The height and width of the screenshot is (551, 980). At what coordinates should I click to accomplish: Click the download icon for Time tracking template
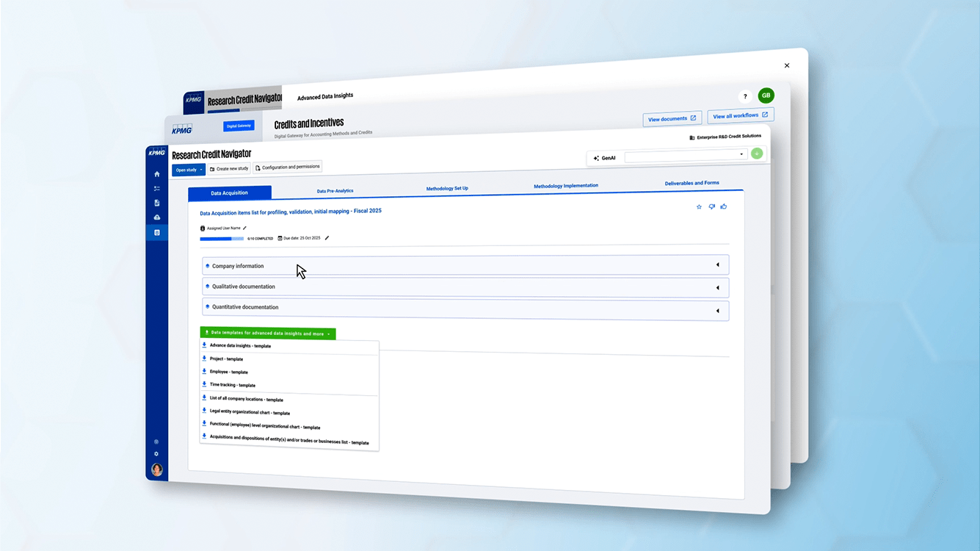[204, 384]
